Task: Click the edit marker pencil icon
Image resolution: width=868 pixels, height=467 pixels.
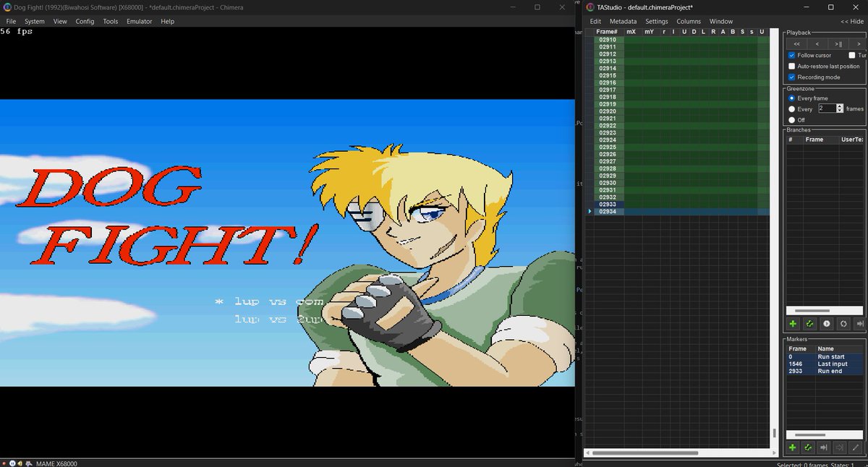Action: (856, 448)
